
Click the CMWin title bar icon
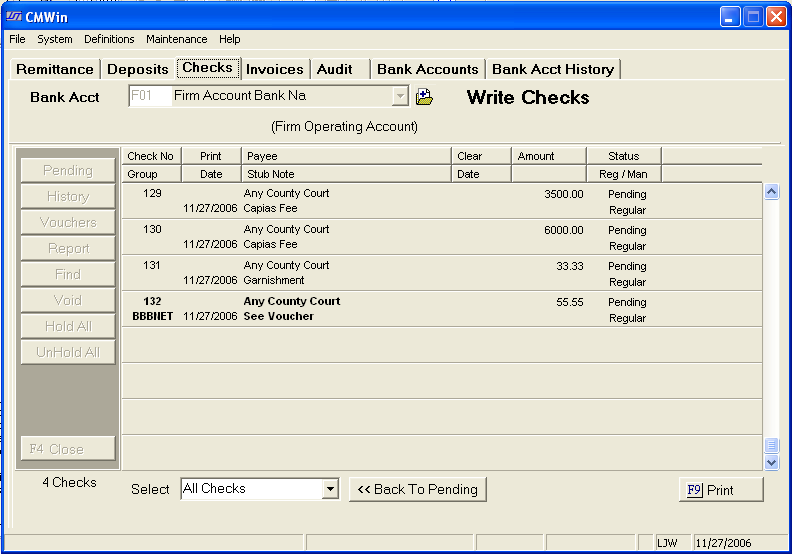pyautogui.click(x=14, y=17)
